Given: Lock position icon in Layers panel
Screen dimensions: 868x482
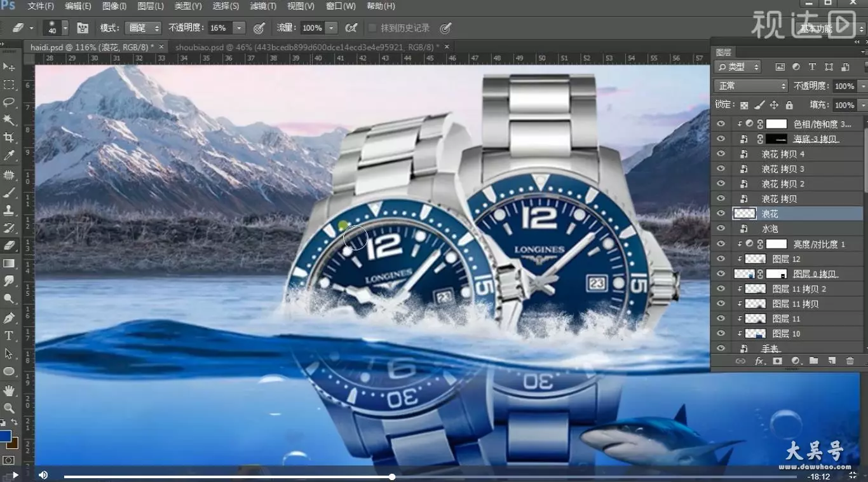Looking at the screenshot, I should coord(774,105).
